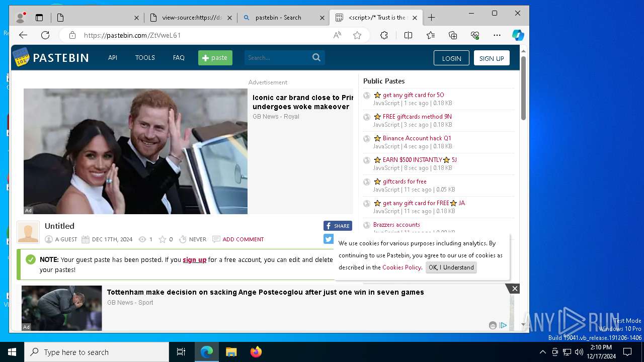Open Settings and more menu
This screenshot has width=644, height=362.
click(x=497, y=35)
